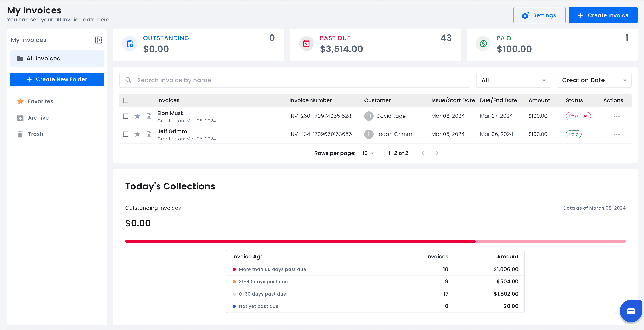
Task: Toggle the checkbox for Elon Musk invoice
Action: tap(125, 116)
